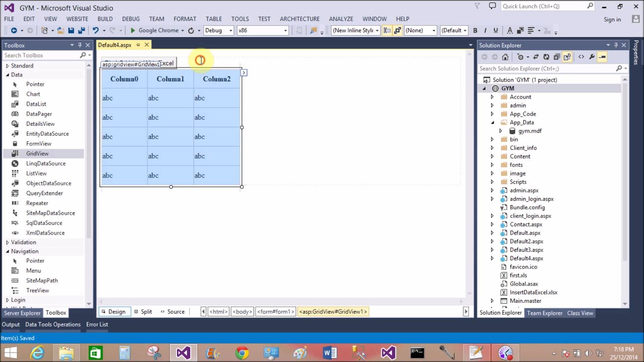Expand the Validation toolbox group

pos(7,242)
